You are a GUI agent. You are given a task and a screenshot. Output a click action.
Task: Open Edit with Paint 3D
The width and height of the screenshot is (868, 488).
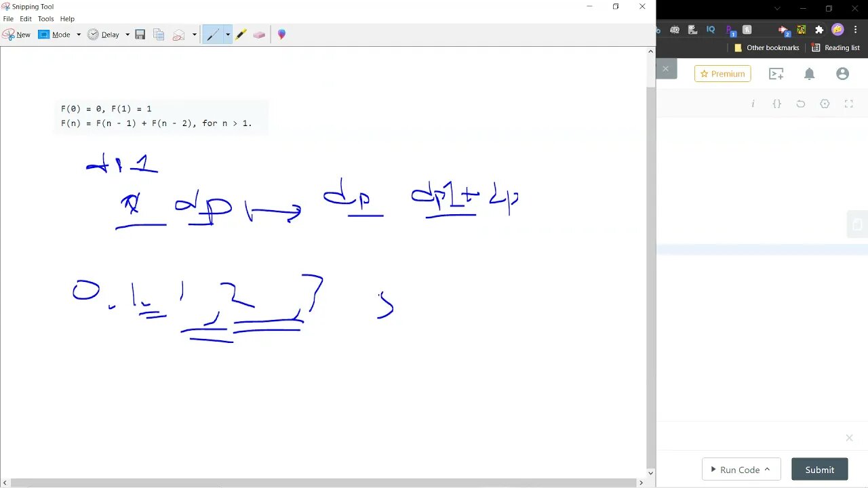tap(281, 35)
